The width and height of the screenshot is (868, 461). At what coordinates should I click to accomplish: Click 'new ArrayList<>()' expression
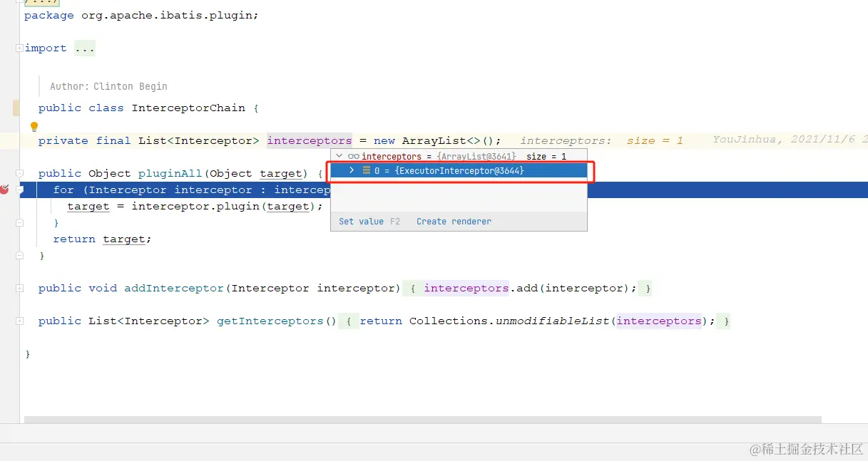[x=434, y=140]
